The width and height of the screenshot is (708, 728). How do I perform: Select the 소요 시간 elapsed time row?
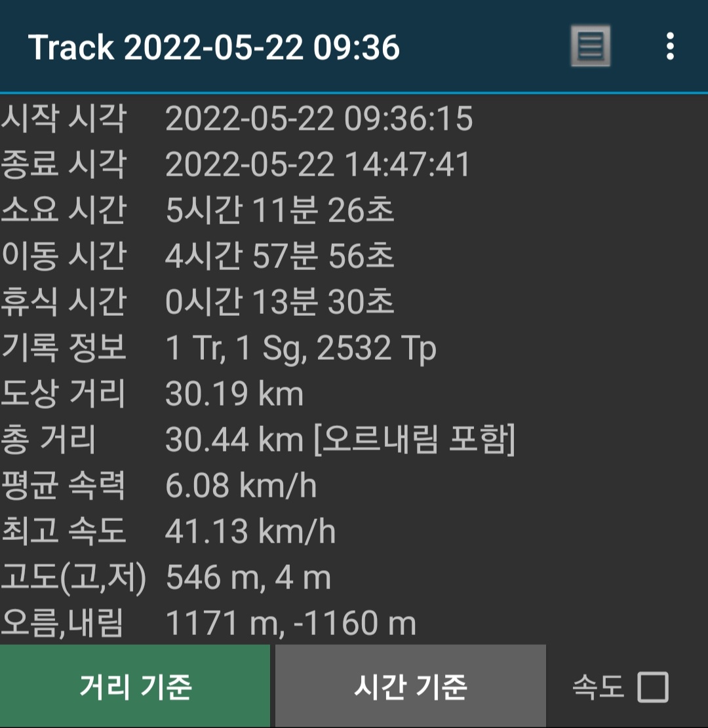354,210
